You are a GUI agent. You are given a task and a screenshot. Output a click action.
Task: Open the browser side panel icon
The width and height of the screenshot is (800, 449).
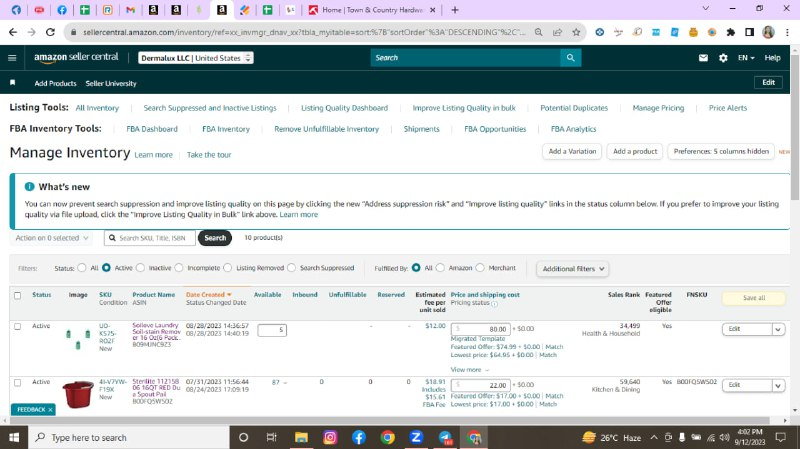749,32
